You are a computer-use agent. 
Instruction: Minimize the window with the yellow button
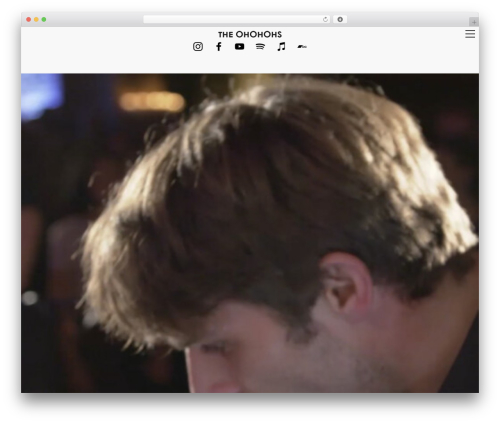click(x=36, y=19)
